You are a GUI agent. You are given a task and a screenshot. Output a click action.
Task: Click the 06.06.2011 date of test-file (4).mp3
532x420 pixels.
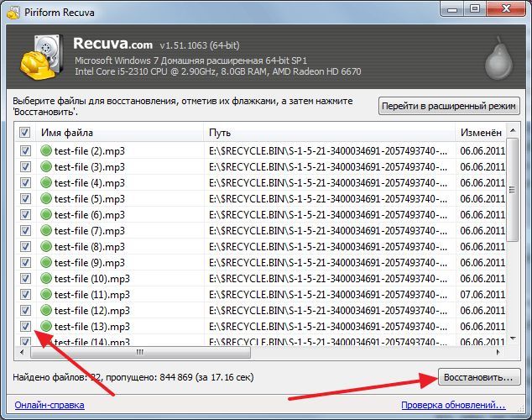(x=482, y=182)
